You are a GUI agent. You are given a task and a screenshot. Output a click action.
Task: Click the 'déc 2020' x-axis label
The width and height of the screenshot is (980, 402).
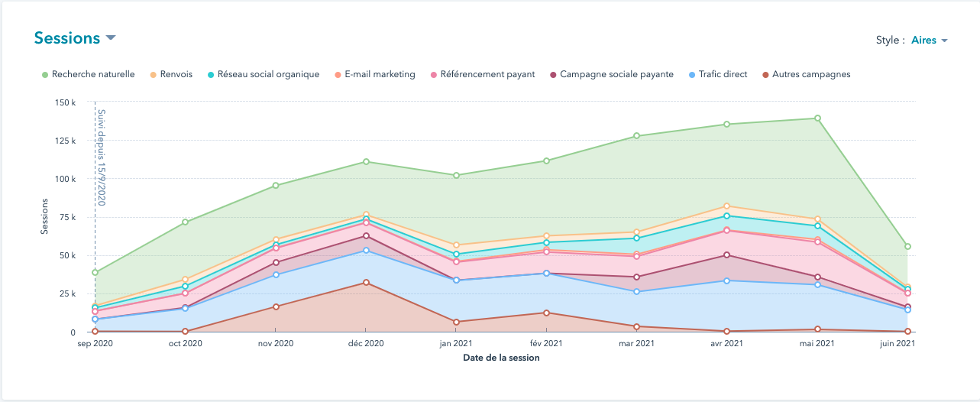[x=366, y=344]
